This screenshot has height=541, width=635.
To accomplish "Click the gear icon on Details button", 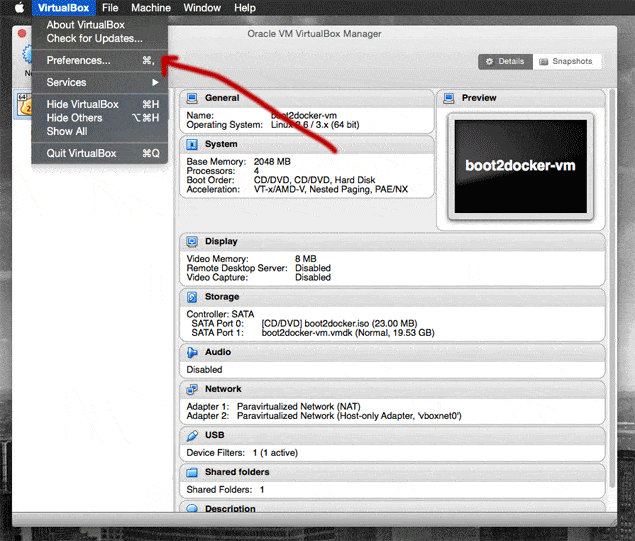I will tap(490, 62).
